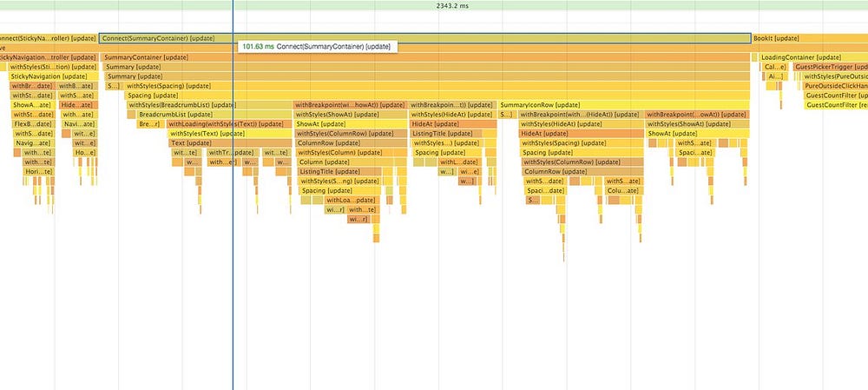Click the 2343.2 ms green timing bar
The image size is (868, 390).
click(x=434, y=5)
